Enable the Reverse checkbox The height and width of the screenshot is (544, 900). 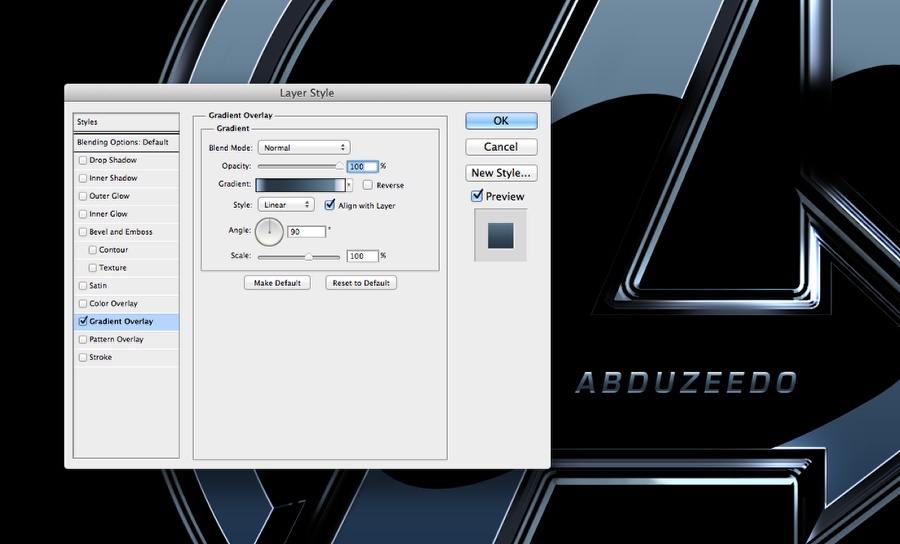(x=368, y=185)
